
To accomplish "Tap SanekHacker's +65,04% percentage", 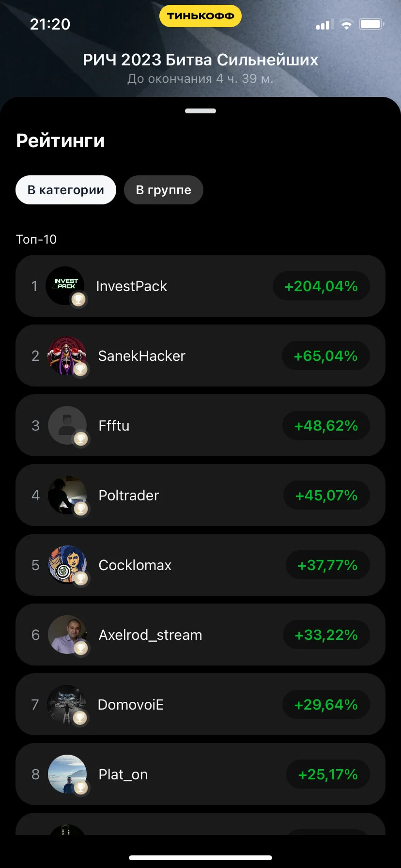I will coord(326,356).
